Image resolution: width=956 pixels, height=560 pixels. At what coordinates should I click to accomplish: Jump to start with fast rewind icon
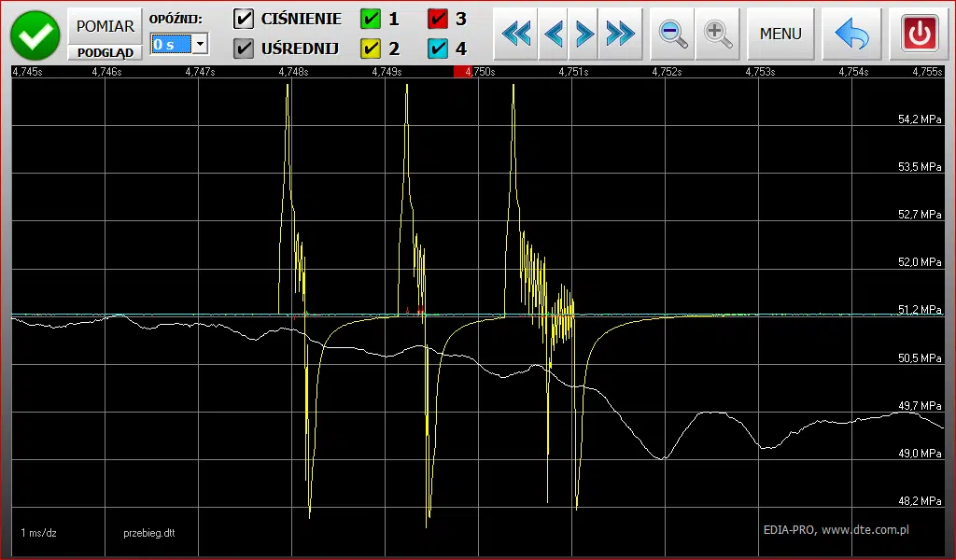515,34
